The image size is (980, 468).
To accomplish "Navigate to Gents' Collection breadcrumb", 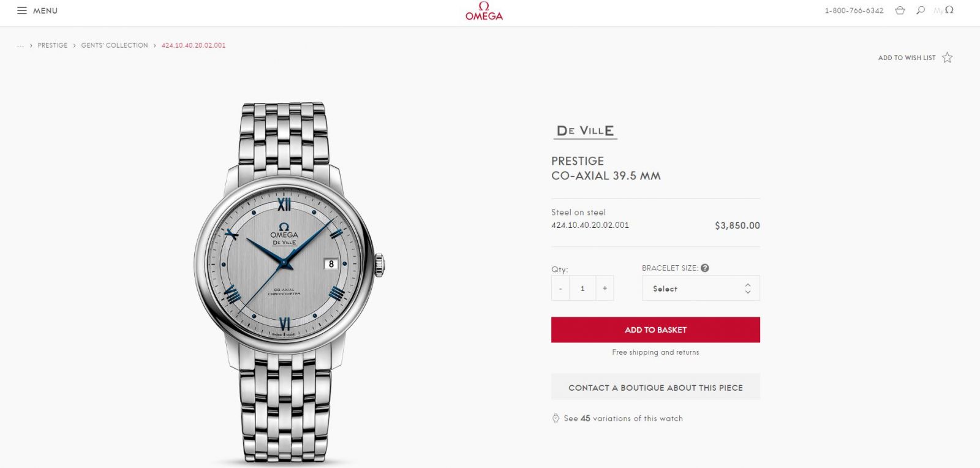I will point(115,45).
